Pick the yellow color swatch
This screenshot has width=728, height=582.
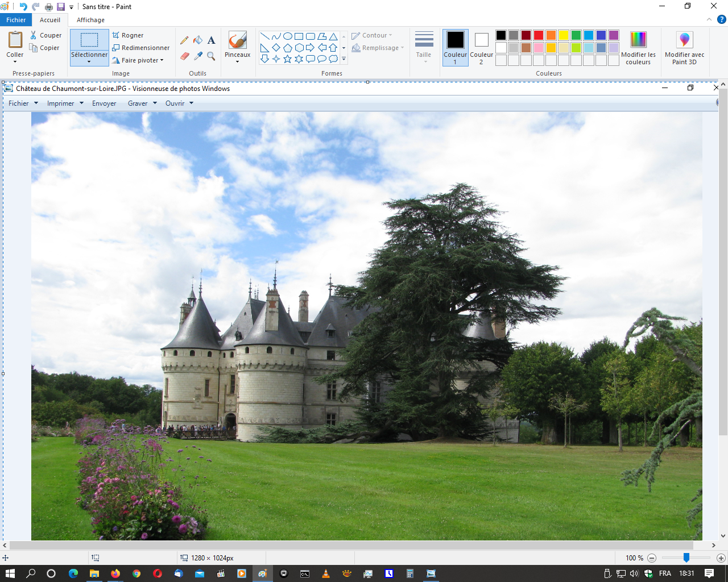tap(564, 35)
